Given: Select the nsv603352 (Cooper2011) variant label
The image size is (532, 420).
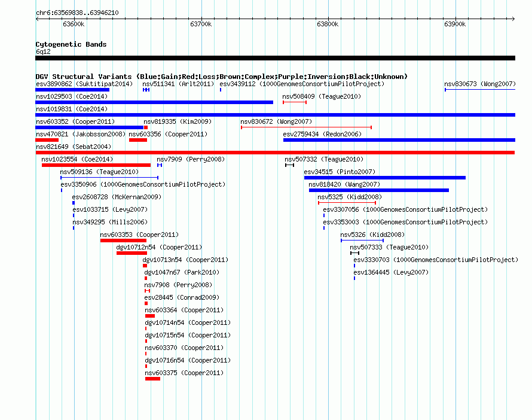Looking at the screenshot, I should [x=75, y=121].
